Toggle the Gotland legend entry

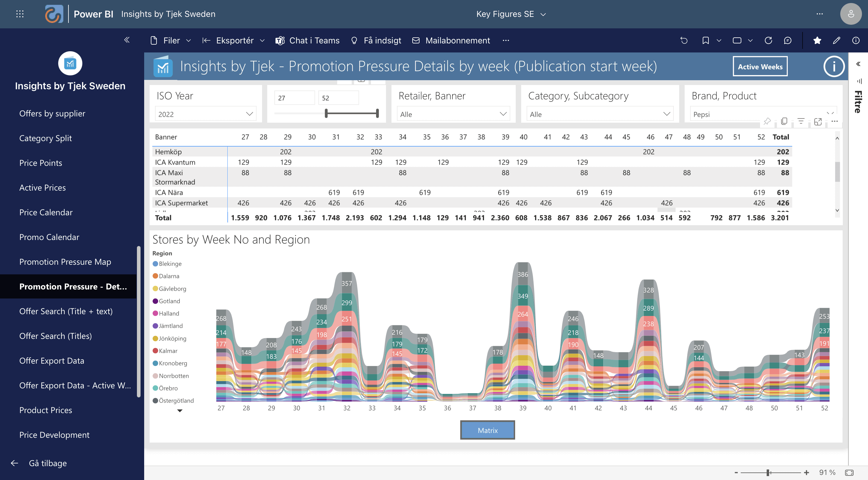click(x=169, y=301)
